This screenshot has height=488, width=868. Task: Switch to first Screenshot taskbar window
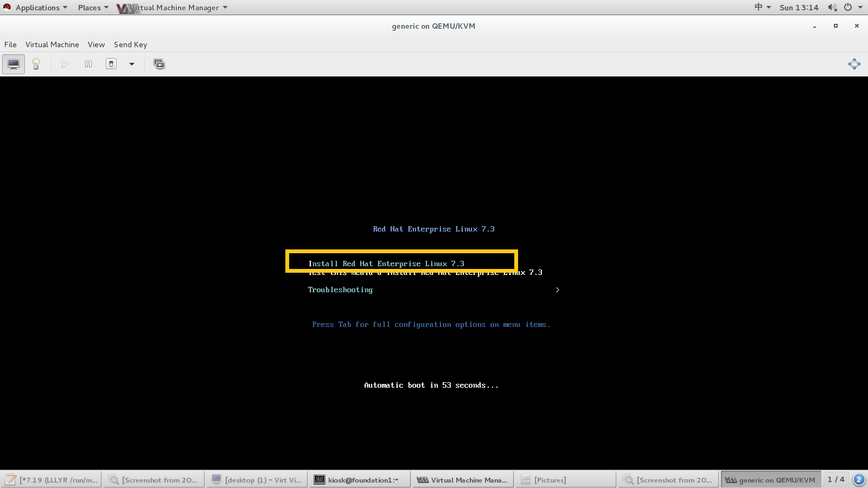click(x=154, y=480)
